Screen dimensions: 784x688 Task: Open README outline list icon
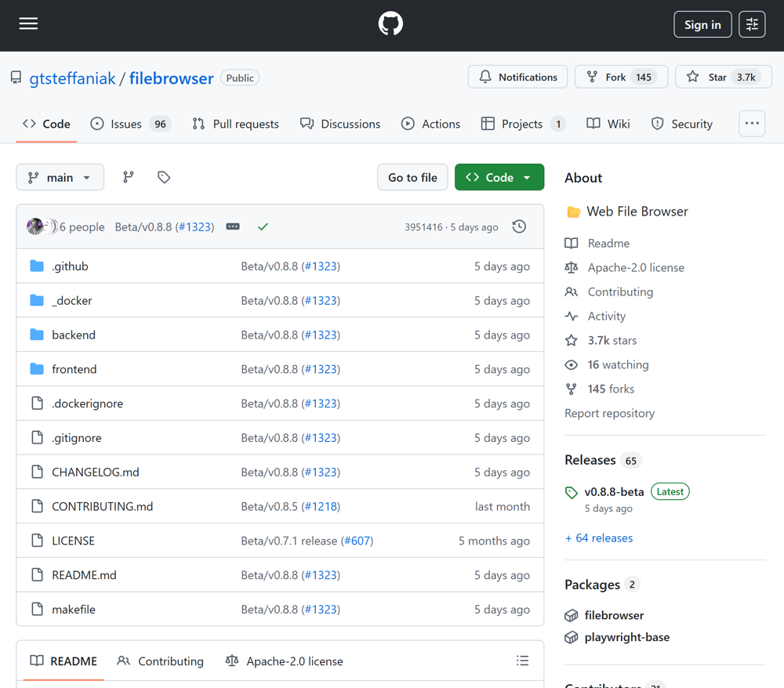(x=522, y=661)
